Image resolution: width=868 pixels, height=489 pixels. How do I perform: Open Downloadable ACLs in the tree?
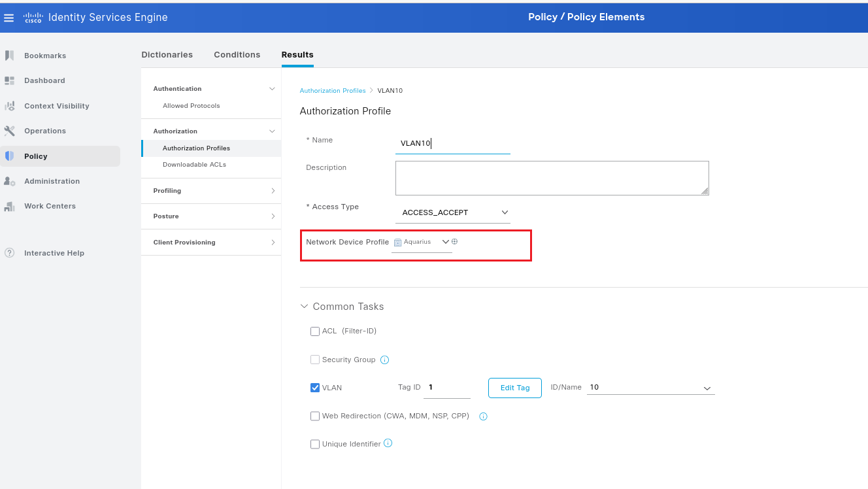[x=194, y=165]
